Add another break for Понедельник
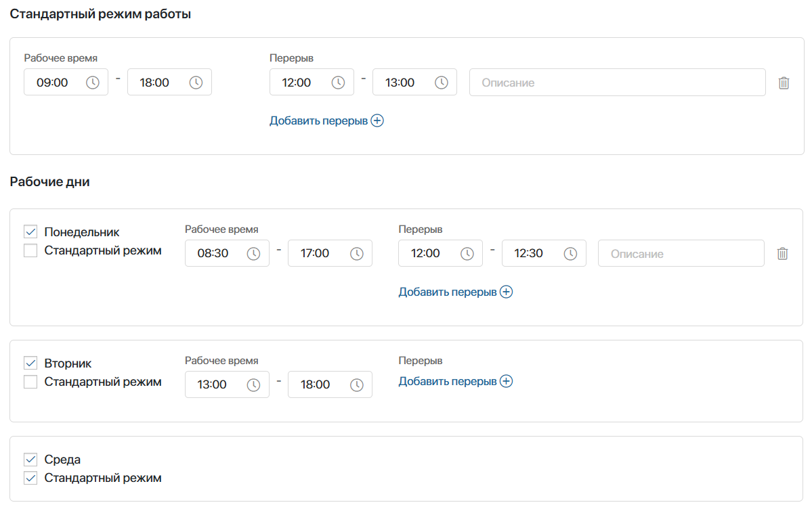 (x=455, y=292)
